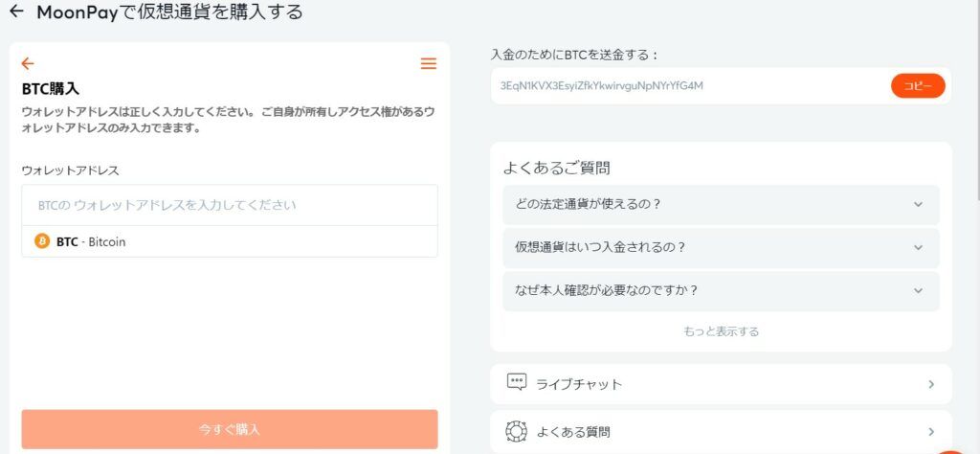Copy the BTC deposit address with コピー
Viewport: 980px width, 454px height.
(918, 85)
